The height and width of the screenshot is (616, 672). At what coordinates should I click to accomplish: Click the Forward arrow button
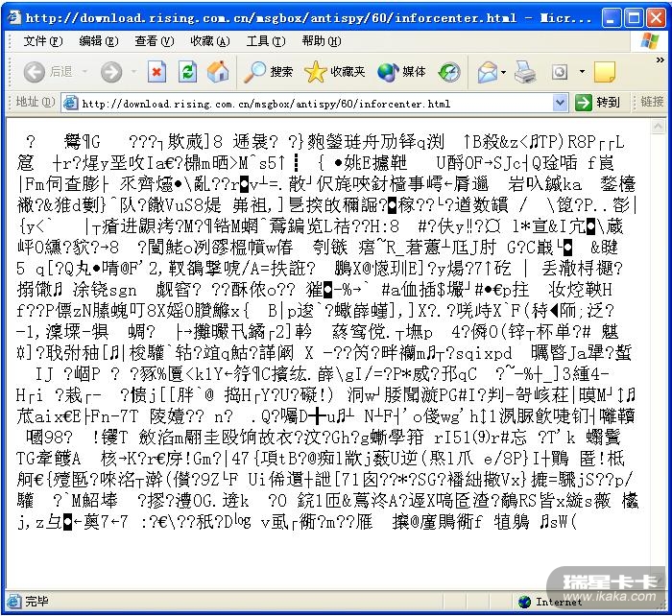click(x=111, y=72)
